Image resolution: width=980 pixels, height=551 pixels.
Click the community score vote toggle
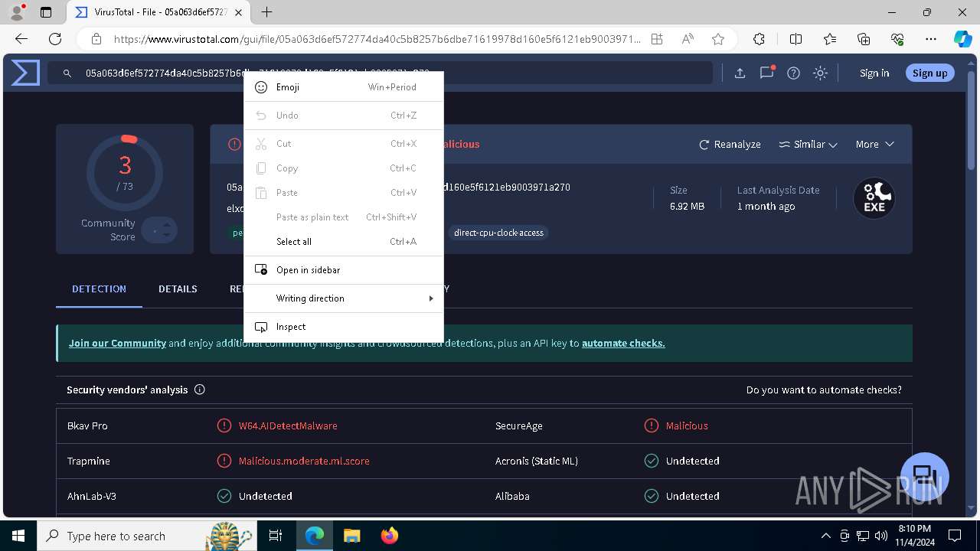[x=159, y=230]
